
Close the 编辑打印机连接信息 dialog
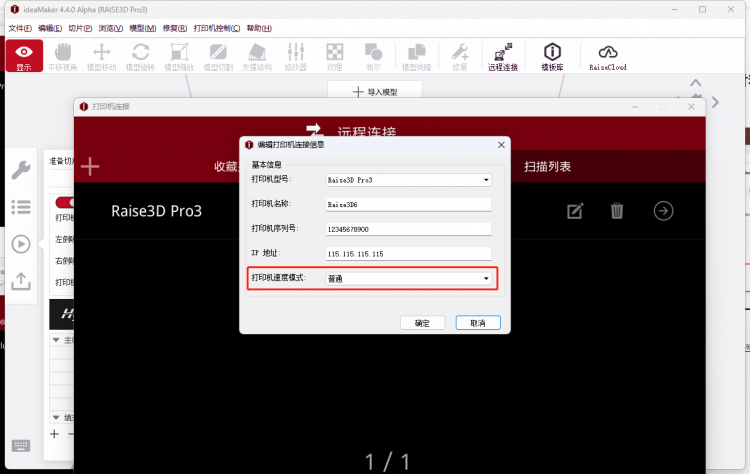click(x=501, y=144)
